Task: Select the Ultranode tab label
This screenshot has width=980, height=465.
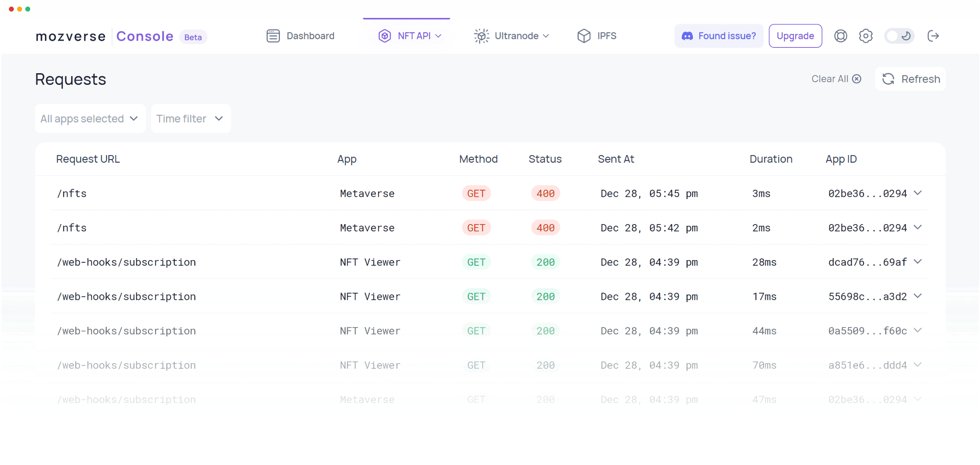Action: tap(516, 36)
